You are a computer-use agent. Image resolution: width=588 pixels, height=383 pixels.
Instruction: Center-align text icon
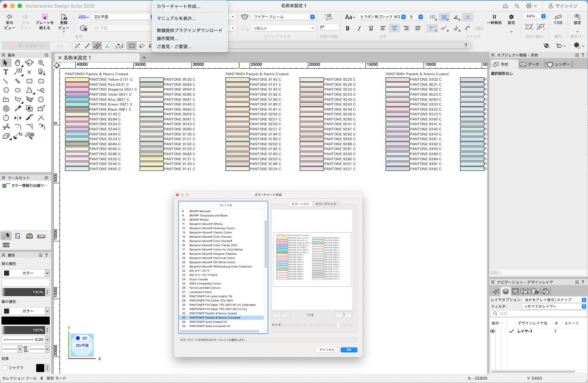(394, 28)
